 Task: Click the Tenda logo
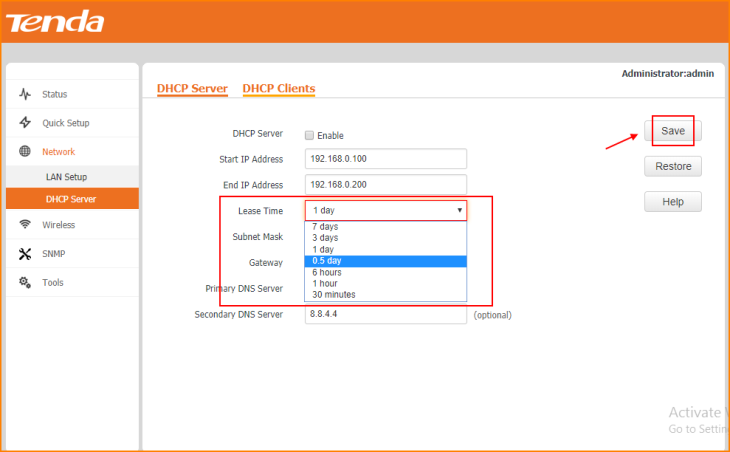(57, 21)
